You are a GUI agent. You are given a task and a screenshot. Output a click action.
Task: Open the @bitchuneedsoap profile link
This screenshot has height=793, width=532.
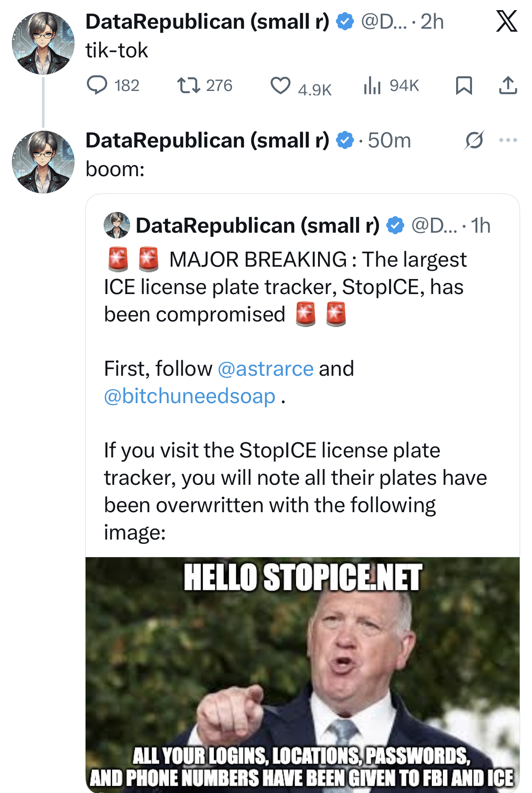tap(190, 396)
